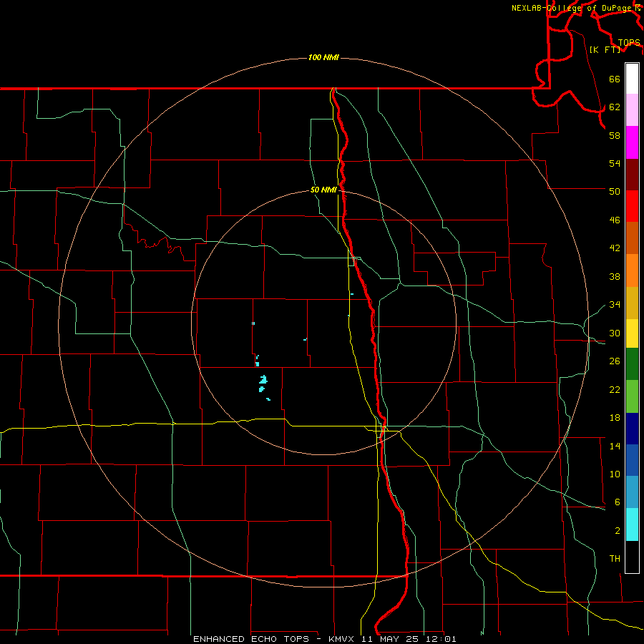Pick the cyan legend swatch
Viewport: 644px width, 644px height.
coord(632,525)
